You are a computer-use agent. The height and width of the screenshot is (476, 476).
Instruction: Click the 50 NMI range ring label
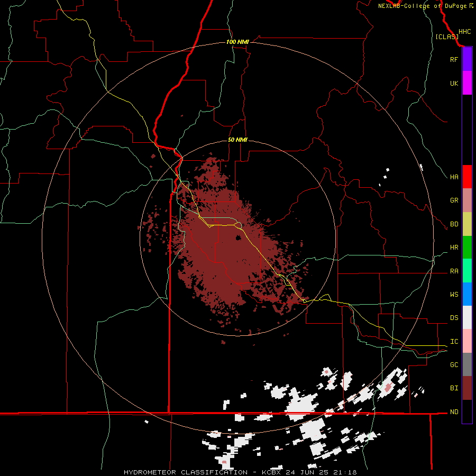(x=237, y=140)
